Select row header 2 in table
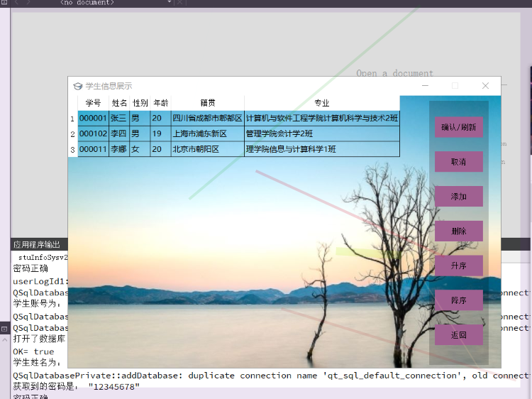This screenshot has height=399, width=532. point(72,133)
